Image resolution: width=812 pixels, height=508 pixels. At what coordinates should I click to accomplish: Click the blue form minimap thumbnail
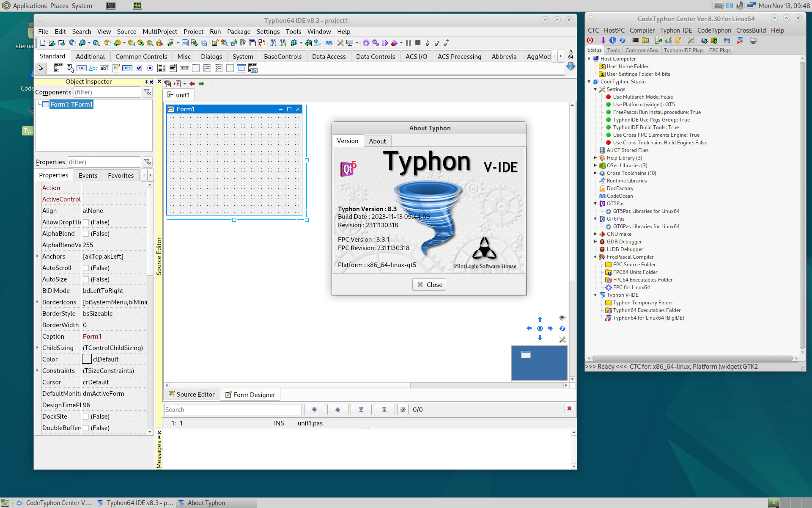tap(539, 363)
